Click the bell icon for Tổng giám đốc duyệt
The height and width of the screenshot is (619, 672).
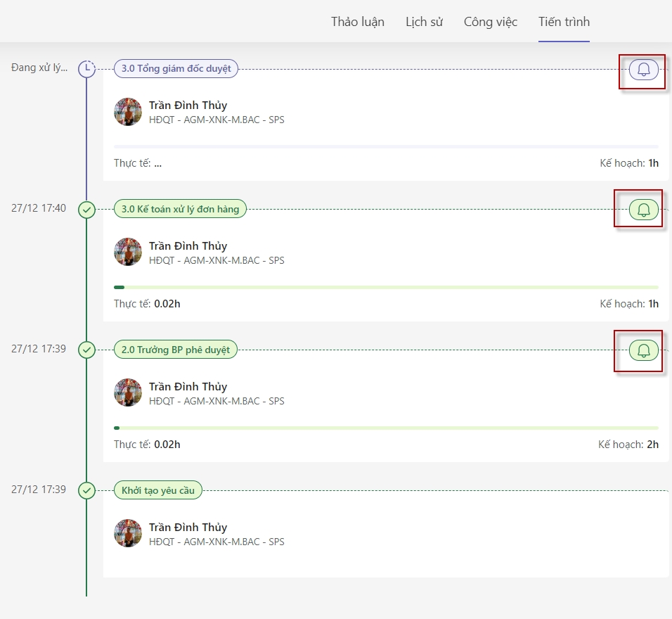tap(643, 70)
